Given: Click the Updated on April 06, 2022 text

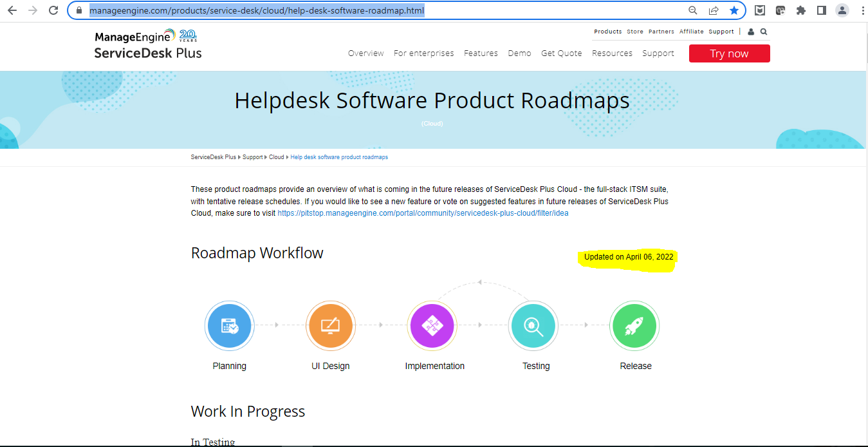Looking at the screenshot, I should (629, 257).
